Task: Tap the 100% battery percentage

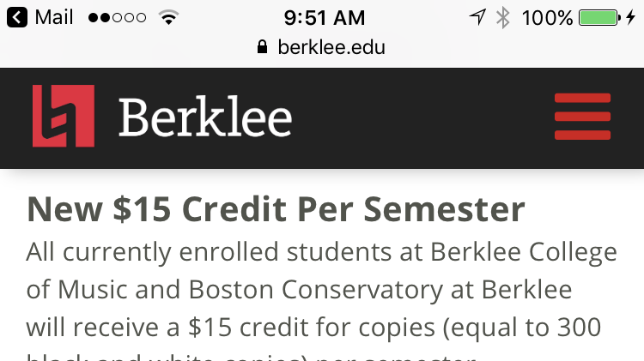Action: click(547, 17)
